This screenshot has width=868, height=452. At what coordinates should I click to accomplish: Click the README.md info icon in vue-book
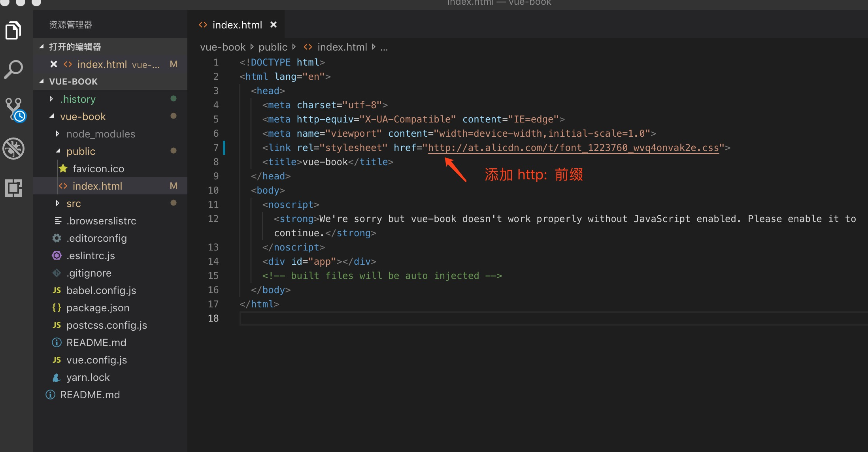pos(57,343)
